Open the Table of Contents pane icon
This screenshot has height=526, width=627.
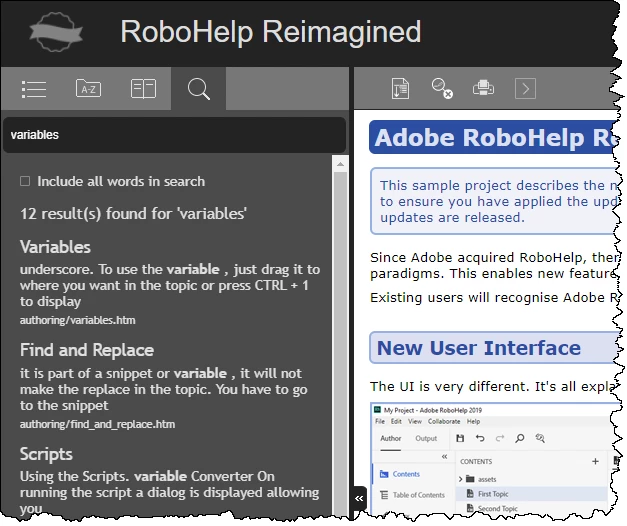(x=34, y=89)
